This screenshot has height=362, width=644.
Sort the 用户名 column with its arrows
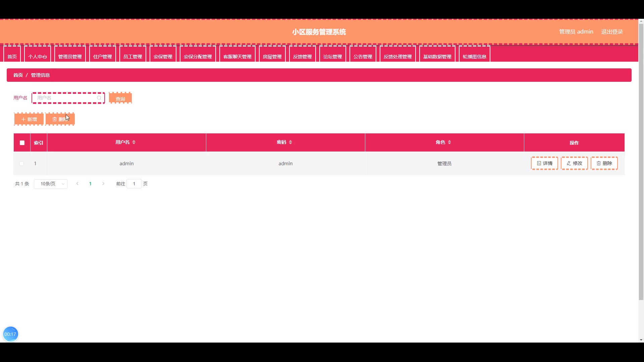(134, 142)
